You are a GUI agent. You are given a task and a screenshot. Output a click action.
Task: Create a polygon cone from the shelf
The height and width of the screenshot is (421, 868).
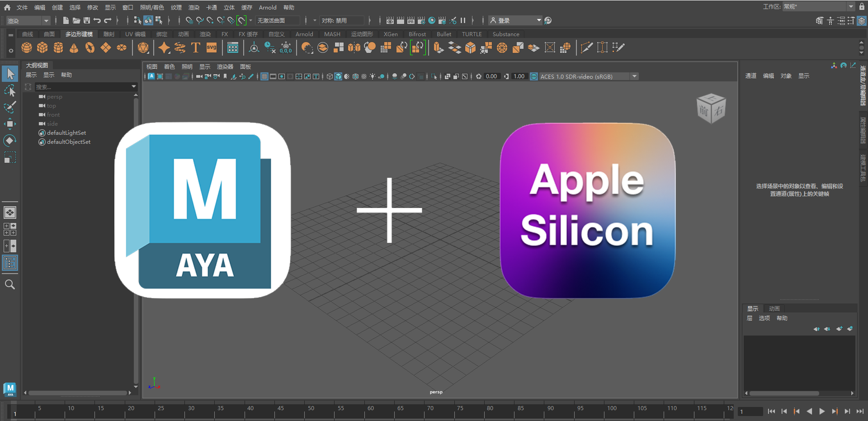click(74, 47)
